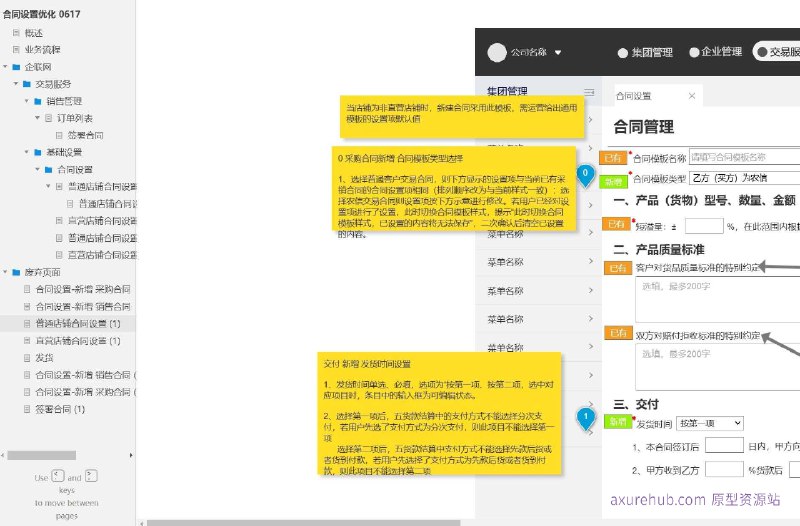Screen dimensions: 800x526
Task: Click the sidebar collapse icon beside 集团管理 header
Action: pyautogui.click(x=589, y=92)
